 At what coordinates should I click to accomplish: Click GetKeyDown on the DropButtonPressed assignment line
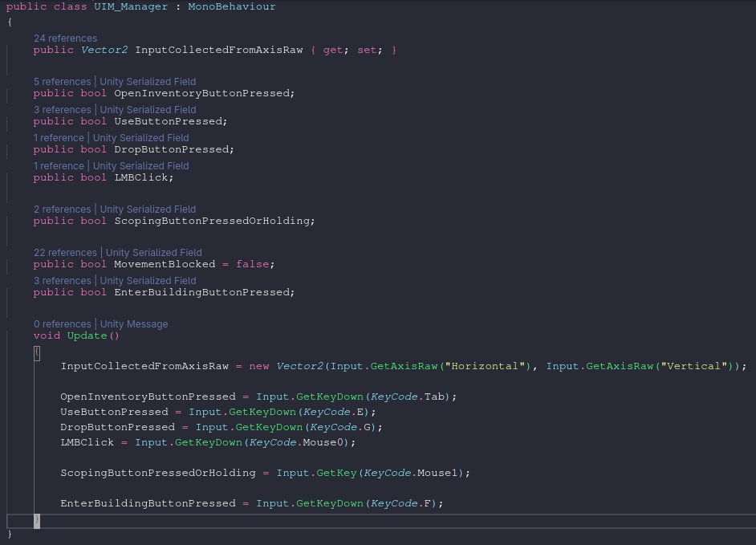[x=269, y=427]
